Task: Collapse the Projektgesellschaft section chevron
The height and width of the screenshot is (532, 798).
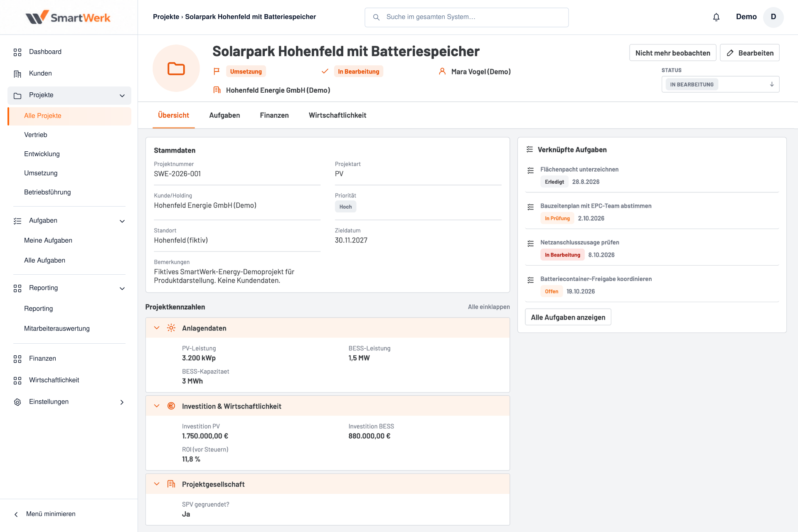Action: click(x=157, y=484)
